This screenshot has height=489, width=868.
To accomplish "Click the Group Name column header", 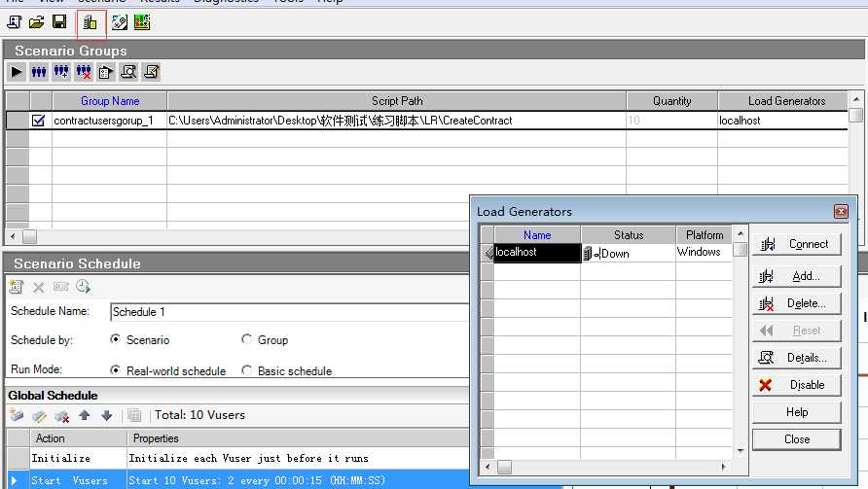I will click(110, 101).
